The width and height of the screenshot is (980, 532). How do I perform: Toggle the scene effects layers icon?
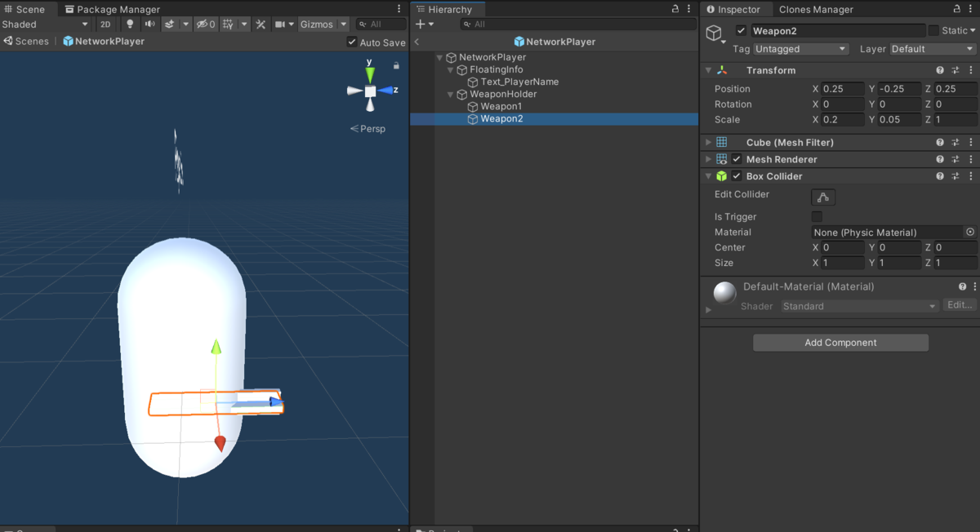(x=170, y=24)
